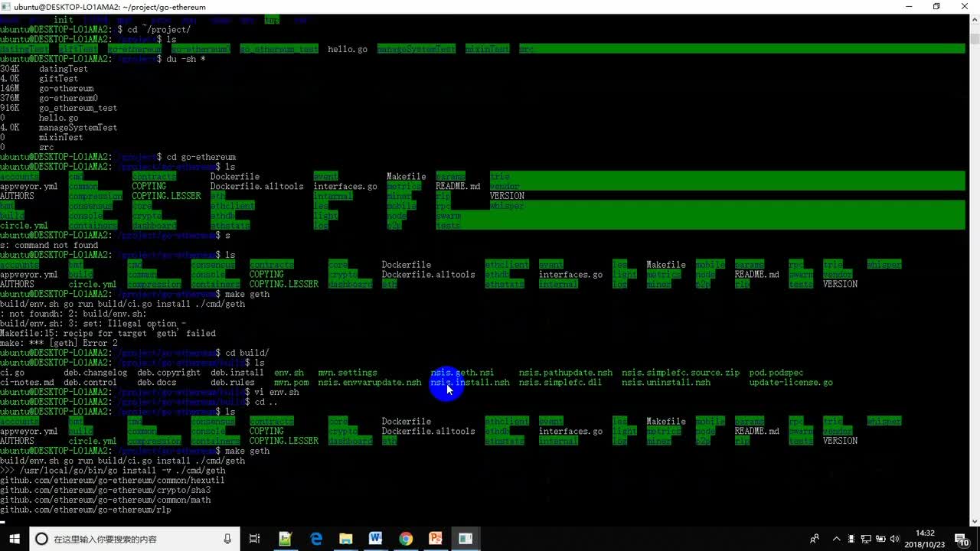Click the 'Makefile:15: recipe for target' line
This screenshot has width=980, height=551.
point(108,334)
